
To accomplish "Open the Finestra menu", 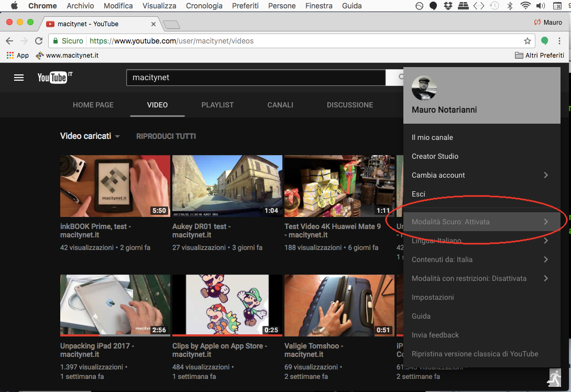I will click(319, 6).
